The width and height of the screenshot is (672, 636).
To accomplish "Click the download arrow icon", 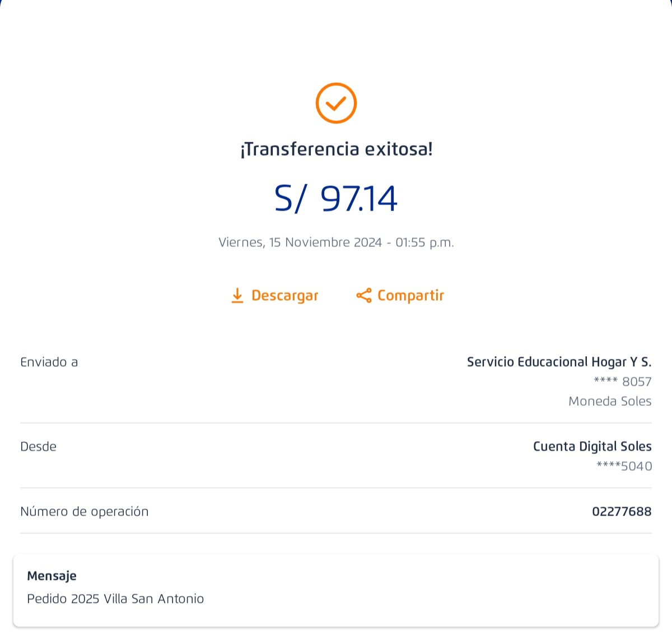I will (237, 296).
